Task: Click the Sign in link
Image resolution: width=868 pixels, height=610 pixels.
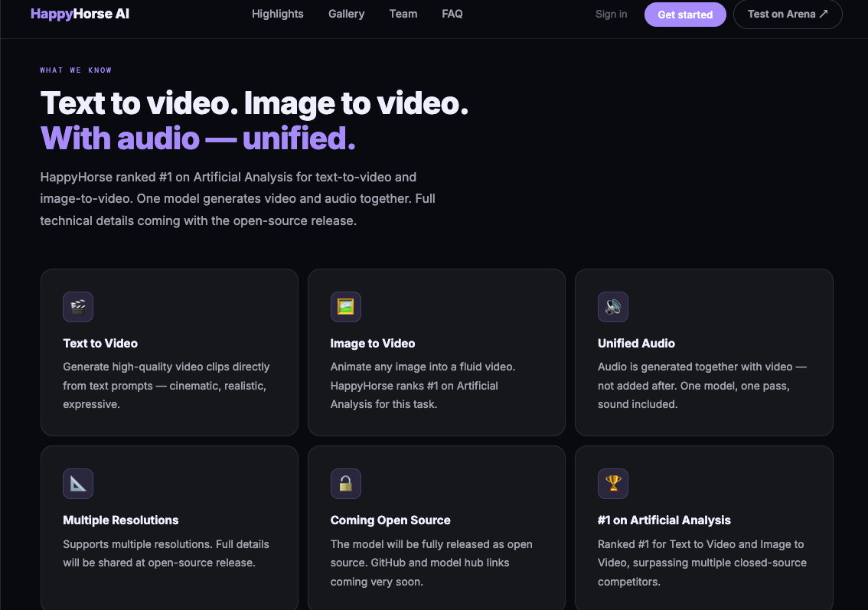Action: [611, 15]
